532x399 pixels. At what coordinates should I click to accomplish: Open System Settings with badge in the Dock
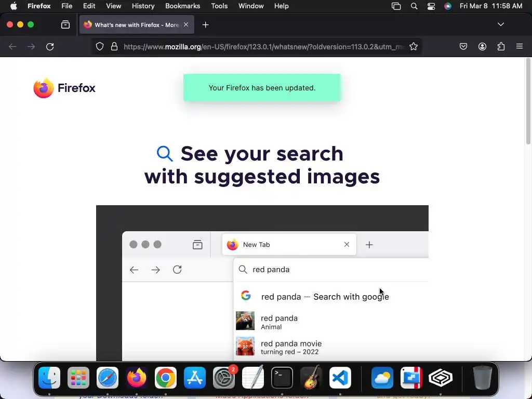point(224,378)
